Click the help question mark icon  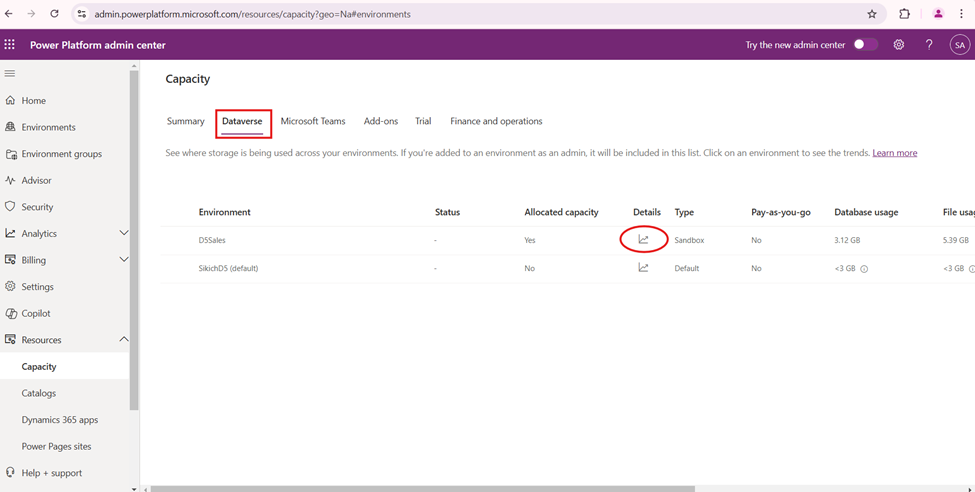(928, 45)
